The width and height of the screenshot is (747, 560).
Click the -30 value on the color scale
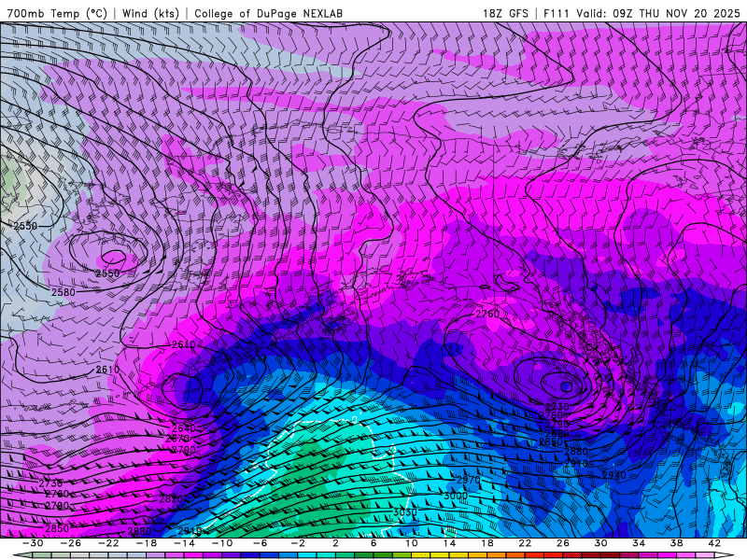[33, 543]
